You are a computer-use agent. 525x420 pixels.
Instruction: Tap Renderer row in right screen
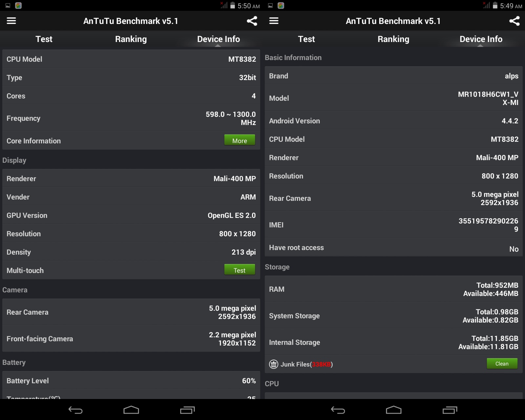pos(394,157)
